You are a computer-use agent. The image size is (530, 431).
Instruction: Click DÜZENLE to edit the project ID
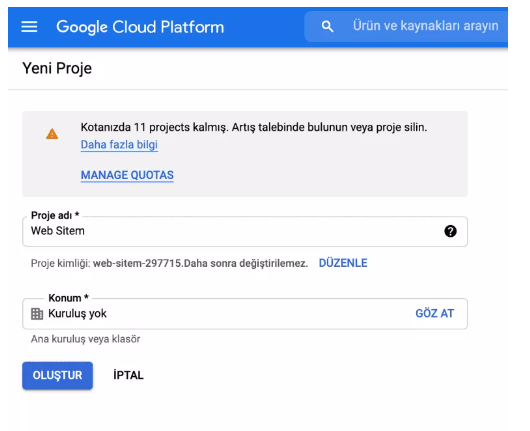pos(343,263)
